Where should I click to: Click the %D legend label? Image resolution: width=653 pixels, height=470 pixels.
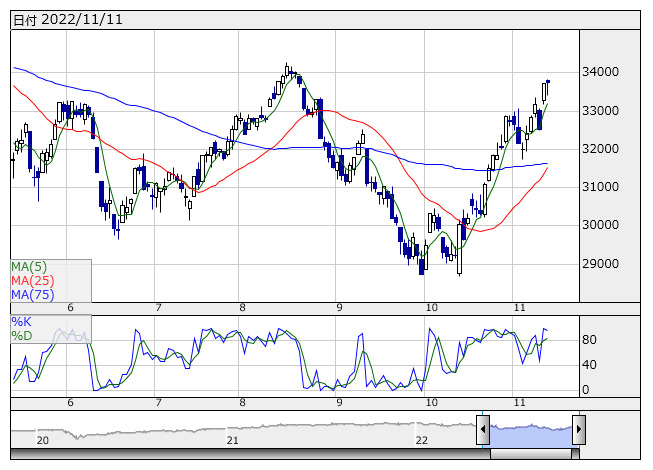22,336
